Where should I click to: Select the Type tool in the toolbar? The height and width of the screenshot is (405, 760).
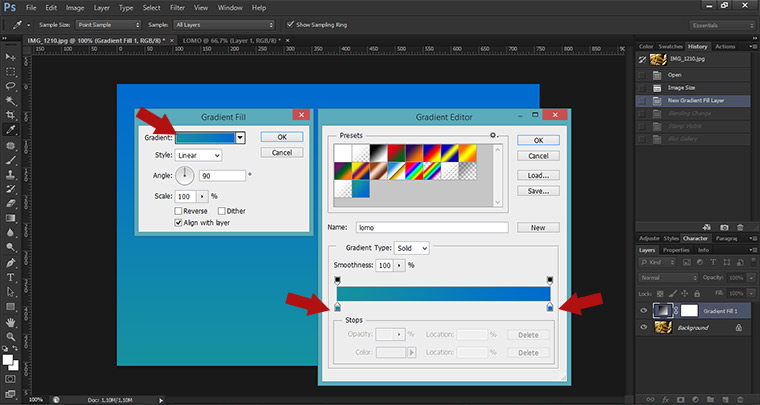pyautogui.click(x=10, y=277)
